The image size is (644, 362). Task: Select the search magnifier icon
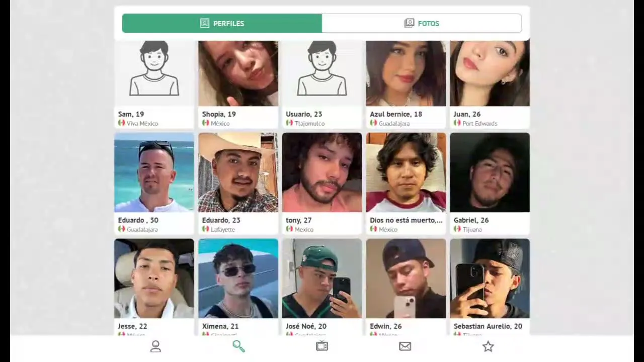pyautogui.click(x=238, y=346)
